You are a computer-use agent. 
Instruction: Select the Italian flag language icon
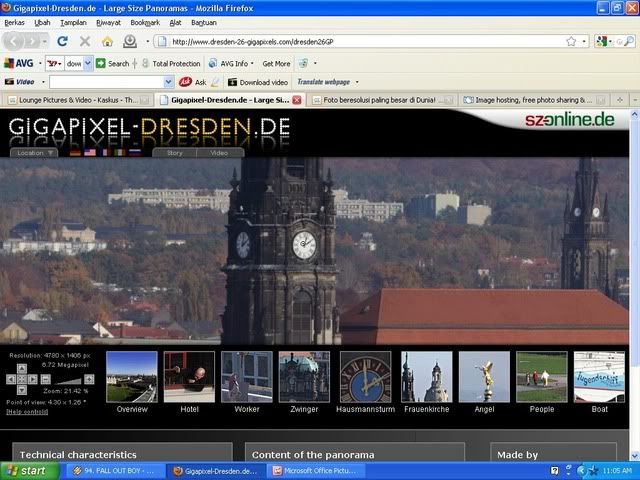point(120,153)
